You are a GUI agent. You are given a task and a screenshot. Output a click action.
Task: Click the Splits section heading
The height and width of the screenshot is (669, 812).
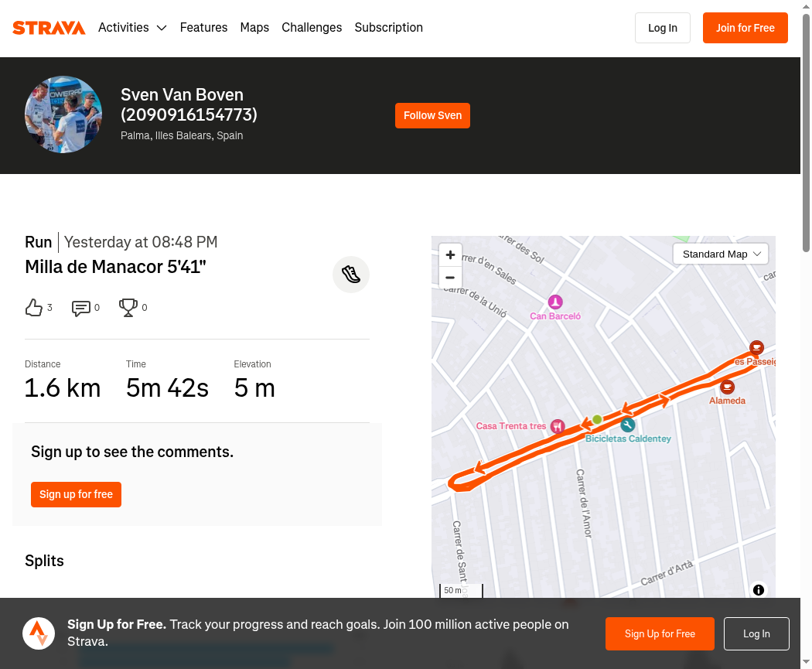[45, 561]
